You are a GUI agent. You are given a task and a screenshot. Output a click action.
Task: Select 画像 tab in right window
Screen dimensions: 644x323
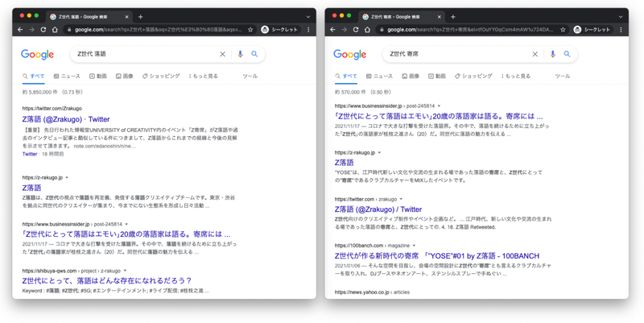click(x=411, y=76)
